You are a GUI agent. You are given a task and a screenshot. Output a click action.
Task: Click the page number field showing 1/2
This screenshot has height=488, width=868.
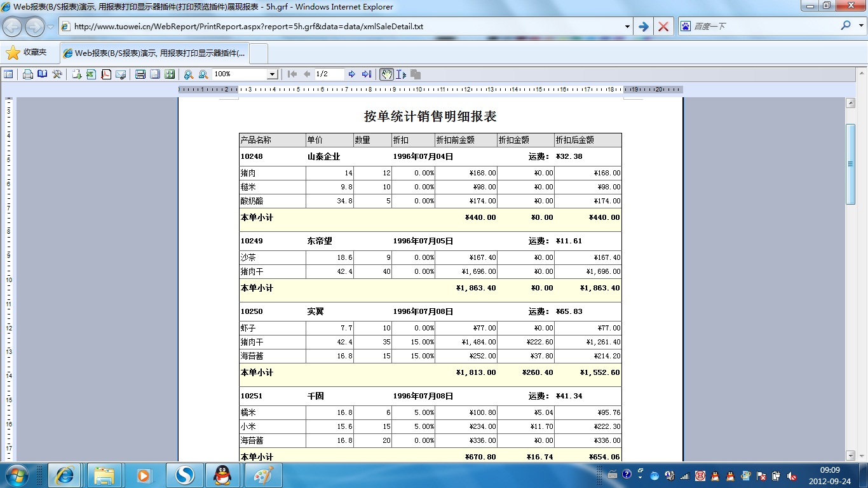329,74
